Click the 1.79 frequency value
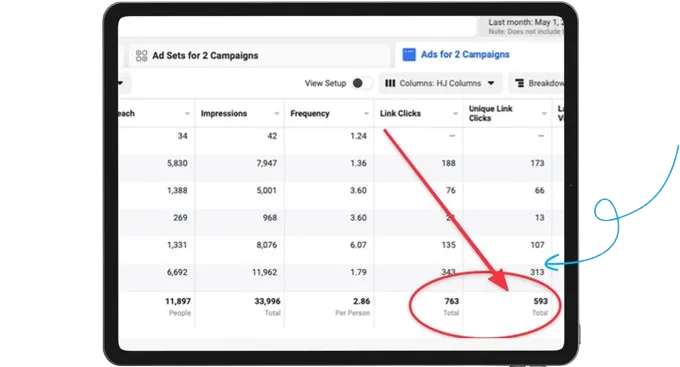680x367 pixels. 358,272
